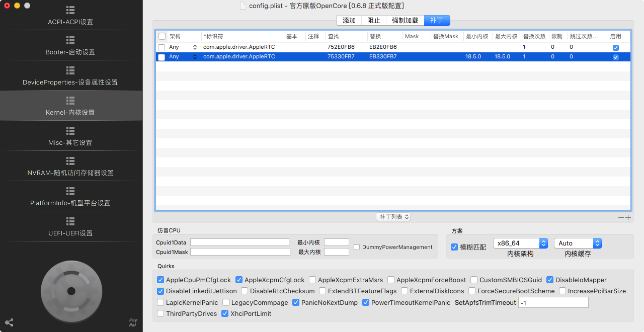
Task: Click the SetApfsTrimTimeout value field
Action: click(x=553, y=302)
